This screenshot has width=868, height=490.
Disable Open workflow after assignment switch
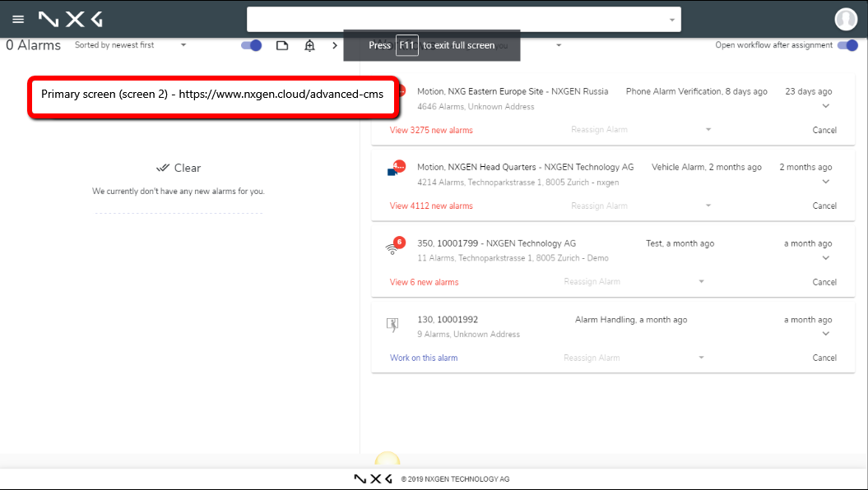coord(847,45)
